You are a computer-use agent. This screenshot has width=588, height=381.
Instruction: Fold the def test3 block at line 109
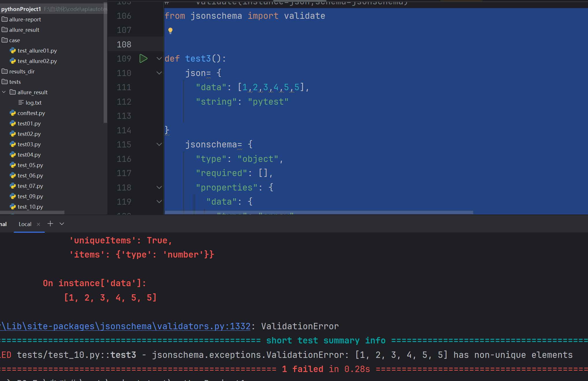(159, 59)
